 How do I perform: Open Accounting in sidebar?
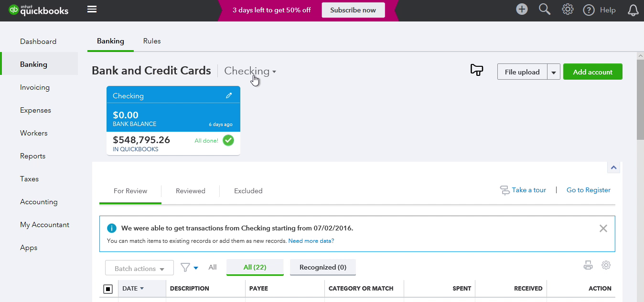(x=39, y=202)
